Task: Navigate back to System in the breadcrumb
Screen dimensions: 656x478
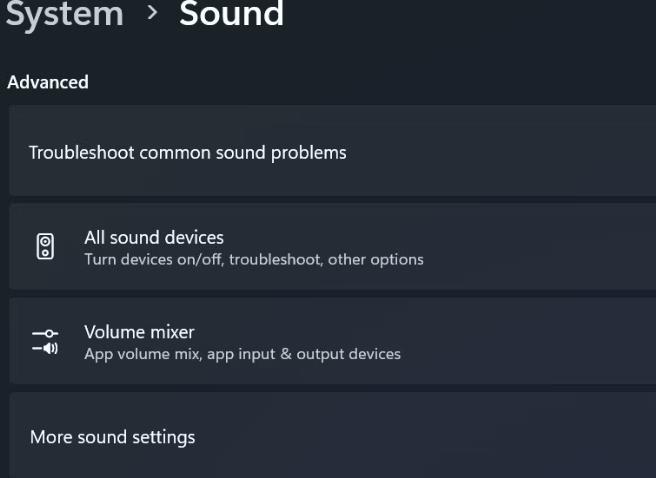Action: tap(64, 14)
